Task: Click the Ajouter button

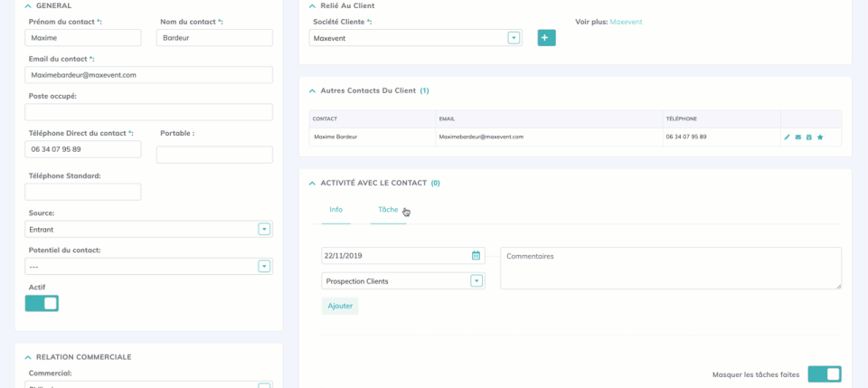Action: click(340, 307)
